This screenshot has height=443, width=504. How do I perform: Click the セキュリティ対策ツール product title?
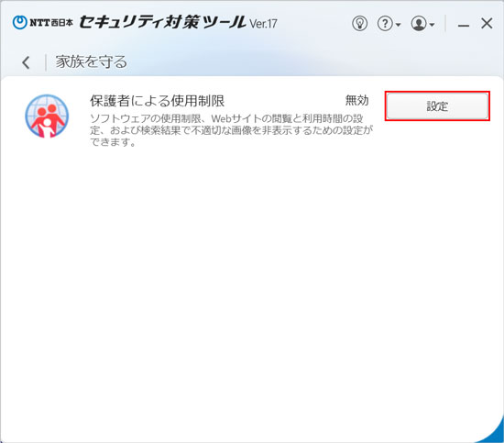(162, 22)
